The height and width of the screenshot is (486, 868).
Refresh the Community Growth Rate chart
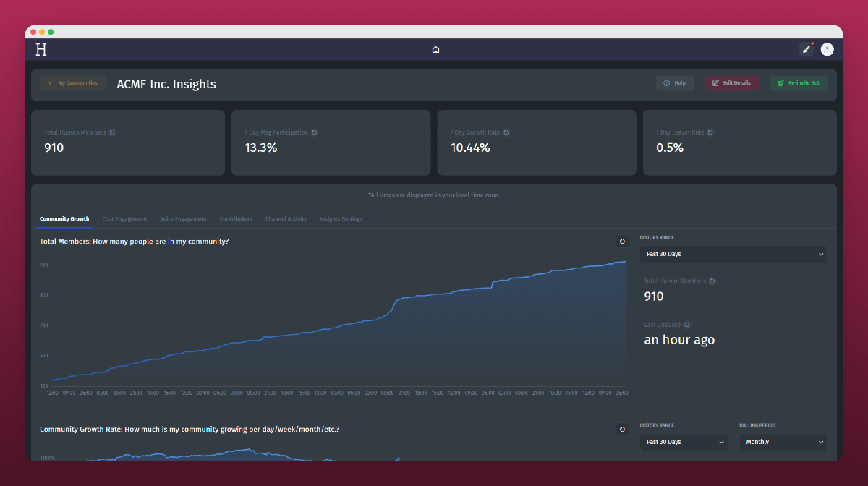click(x=621, y=430)
